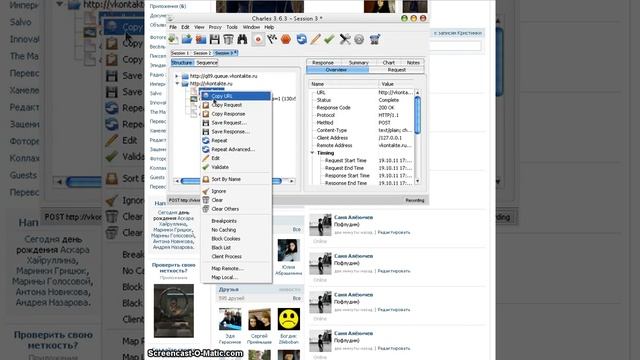The height and width of the screenshot is (360, 640).
Task: Click the blue Repeat arrows toolbar icon
Action: coord(301,39)
